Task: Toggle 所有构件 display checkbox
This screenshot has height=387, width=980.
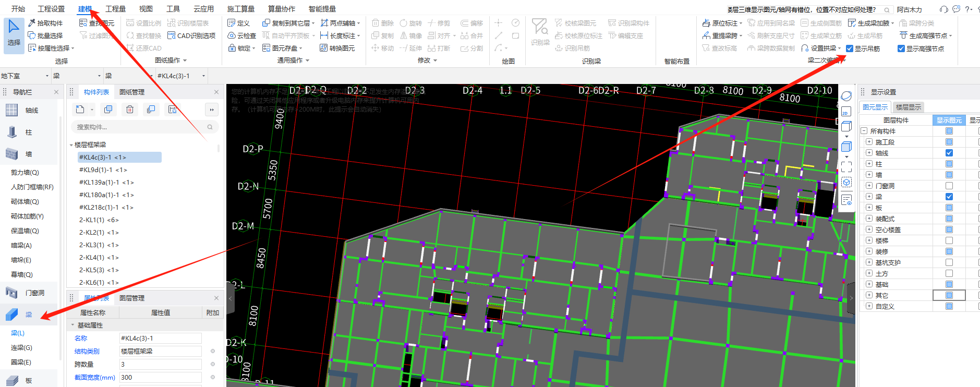Action: [949, 131]
